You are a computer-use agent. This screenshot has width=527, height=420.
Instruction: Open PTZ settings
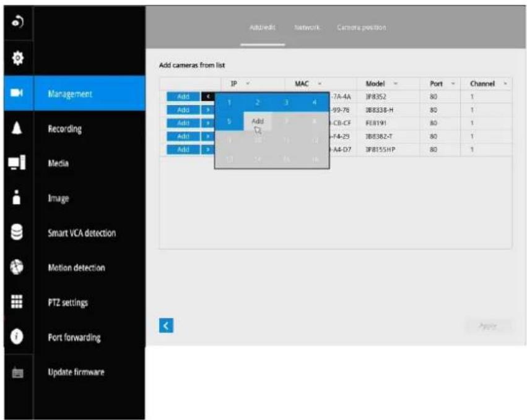pos(68,303)
